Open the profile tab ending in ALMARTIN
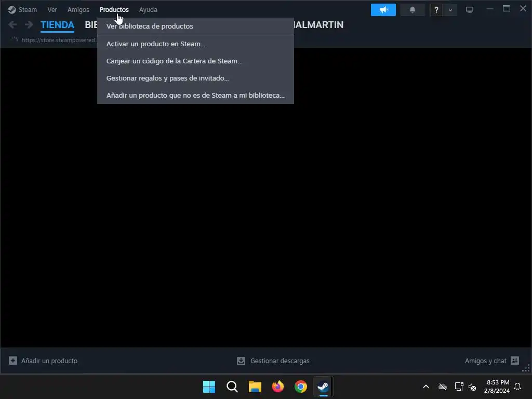 coord(318,25)
